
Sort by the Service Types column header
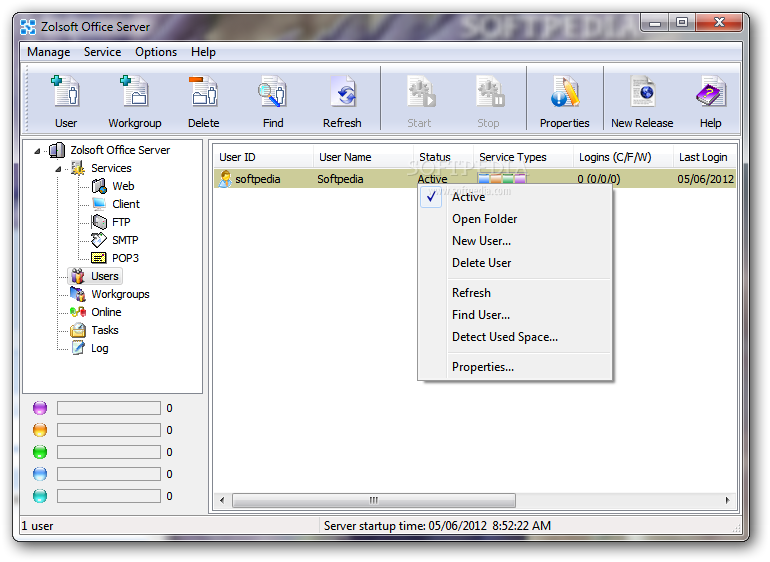click(523, 157)
